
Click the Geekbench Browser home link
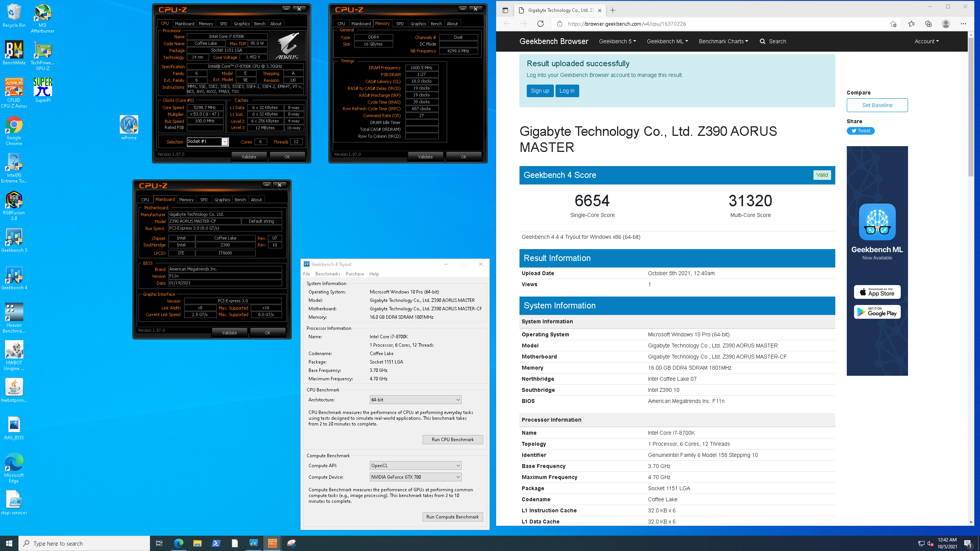[554, 41]
